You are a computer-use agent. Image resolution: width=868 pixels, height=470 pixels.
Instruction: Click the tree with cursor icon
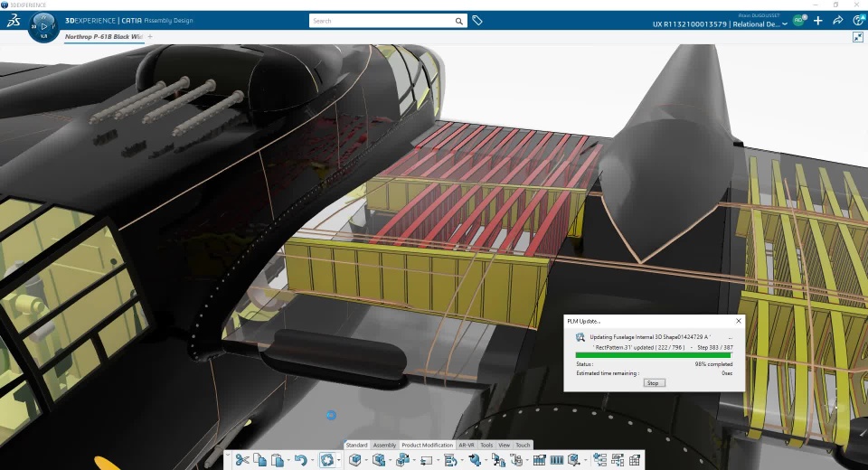click(x=498, y=461)
